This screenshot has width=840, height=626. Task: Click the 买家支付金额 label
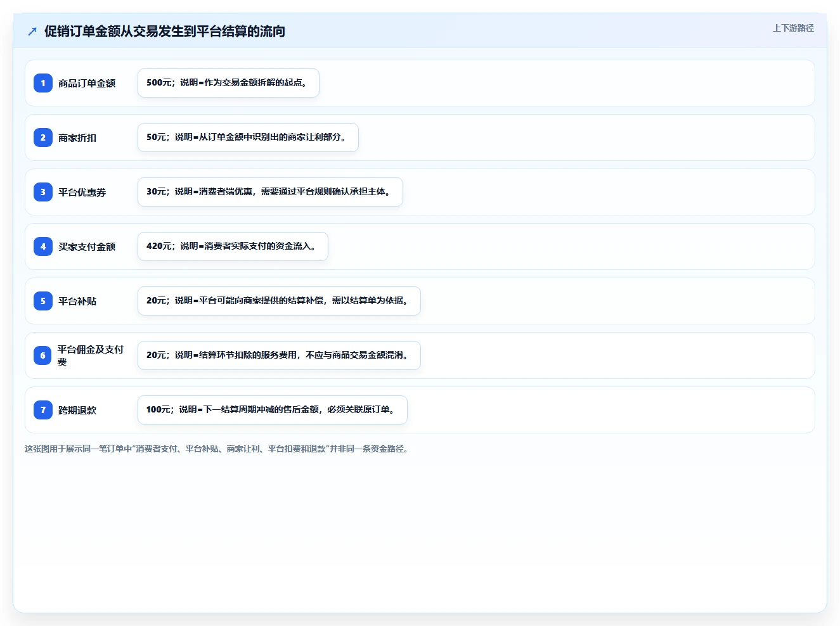click(x=87, y=246)
